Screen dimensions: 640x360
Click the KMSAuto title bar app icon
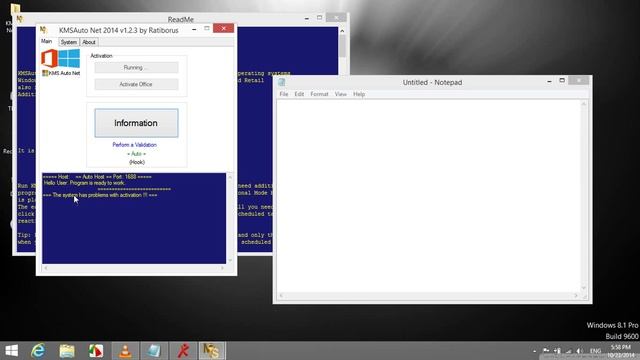coord(43,29)
